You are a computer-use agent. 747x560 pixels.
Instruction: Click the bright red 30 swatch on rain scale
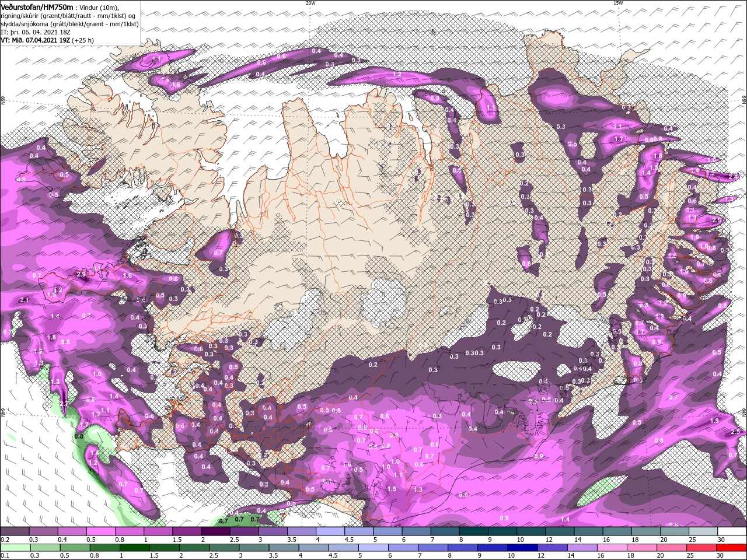click(732, 548)
